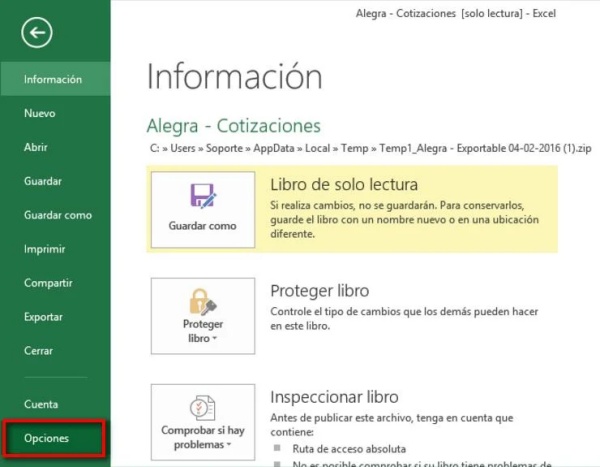The image size is (600, 467).
Task: Go to Abrir in the sidebar
Action: pos(36,148)
